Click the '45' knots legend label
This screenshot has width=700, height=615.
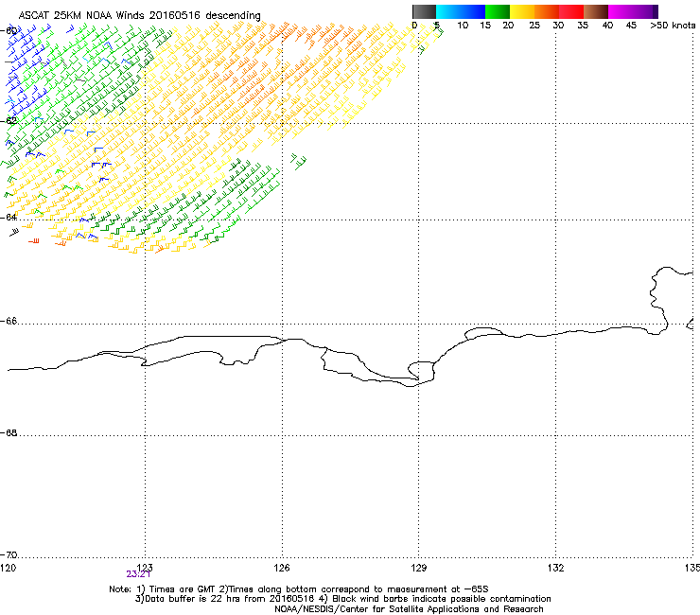click(631, 26)
